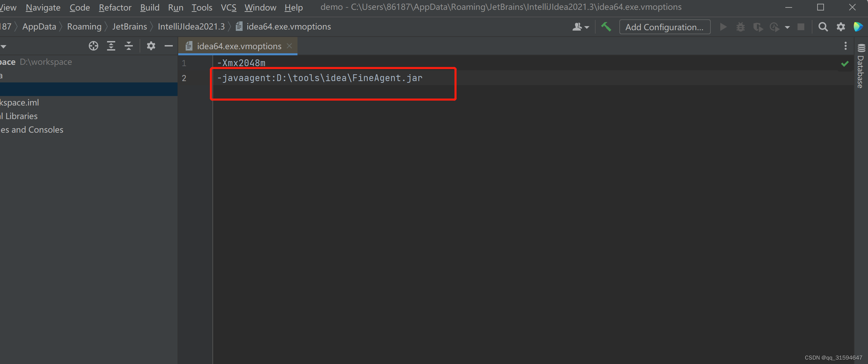Image resolution: width=868 pixels, height=364 pixels.
Task: Click the Select Opened File target icon
Action: coord(94,46)
